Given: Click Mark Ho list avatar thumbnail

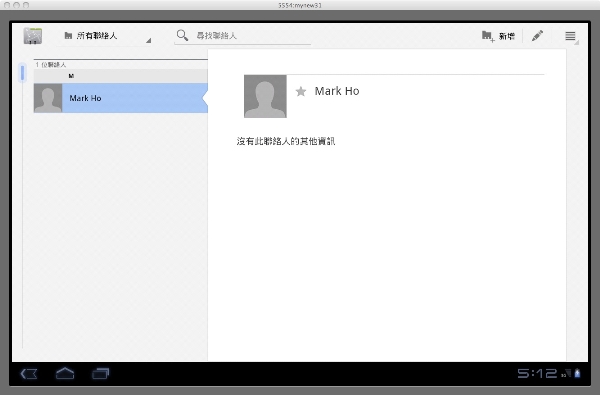Looking at the screenshot, I should 48,98.
